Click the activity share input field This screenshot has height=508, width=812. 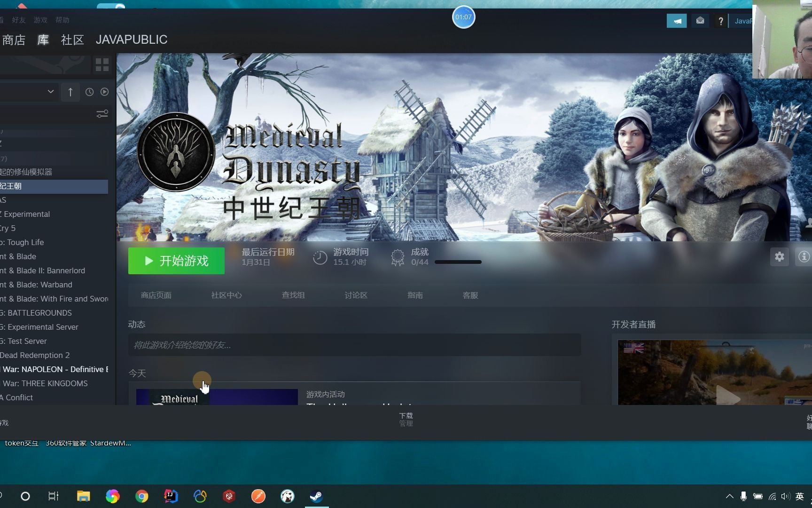point(354,345)
